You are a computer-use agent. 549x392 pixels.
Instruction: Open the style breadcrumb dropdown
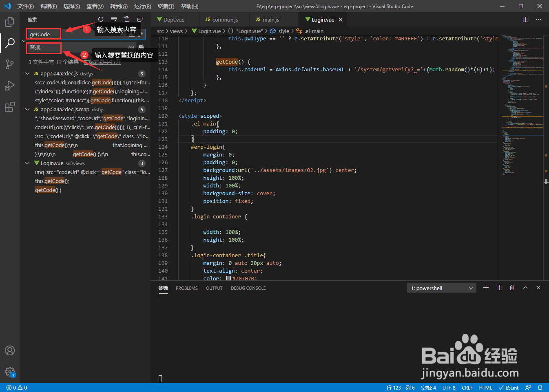(283, 31)
